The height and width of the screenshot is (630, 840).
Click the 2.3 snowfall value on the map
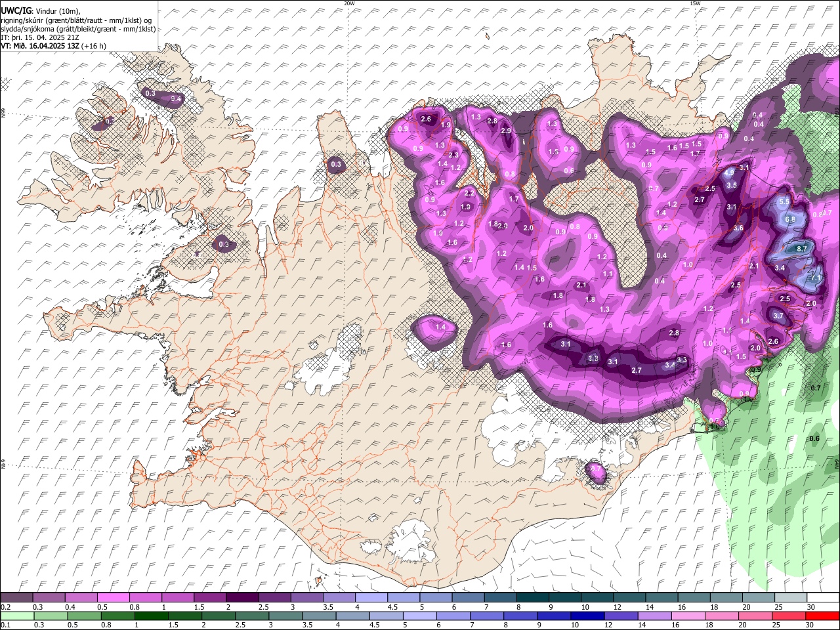pos(453,155)
